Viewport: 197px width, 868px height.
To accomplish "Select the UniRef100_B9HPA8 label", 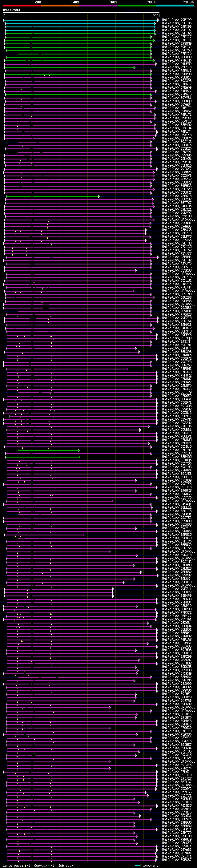I will tap(177, 74).
